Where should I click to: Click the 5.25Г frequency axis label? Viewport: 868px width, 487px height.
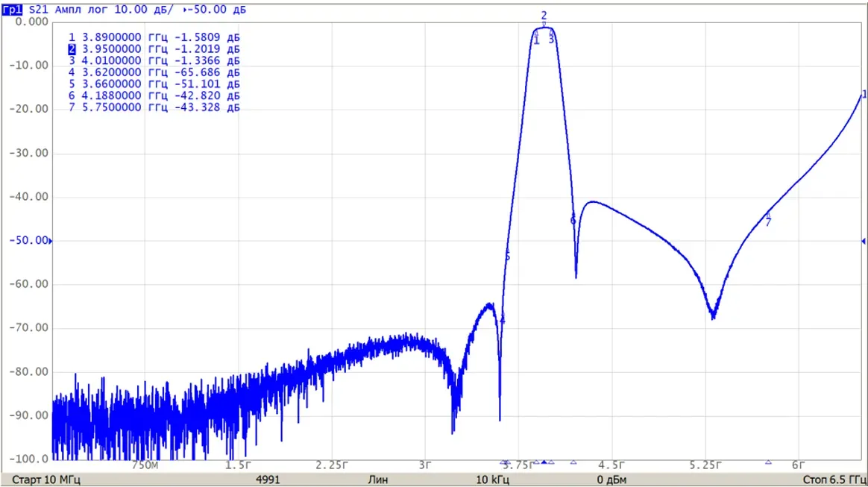[x=705, y=465]
